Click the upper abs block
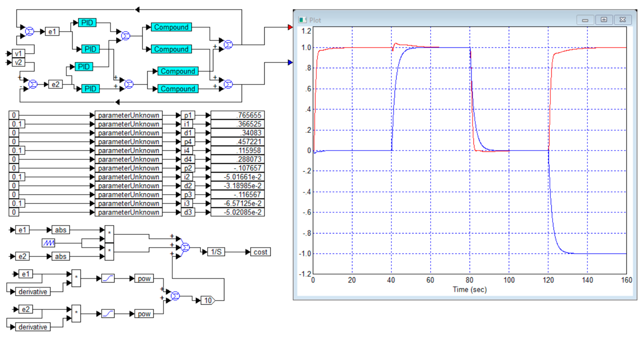The image size is (644, 337). 60,230
